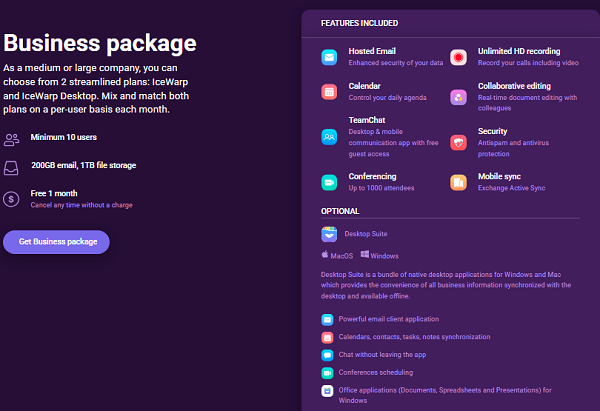Click the Desktop Suite icon

pyautogui.click(x=329, y=234)
